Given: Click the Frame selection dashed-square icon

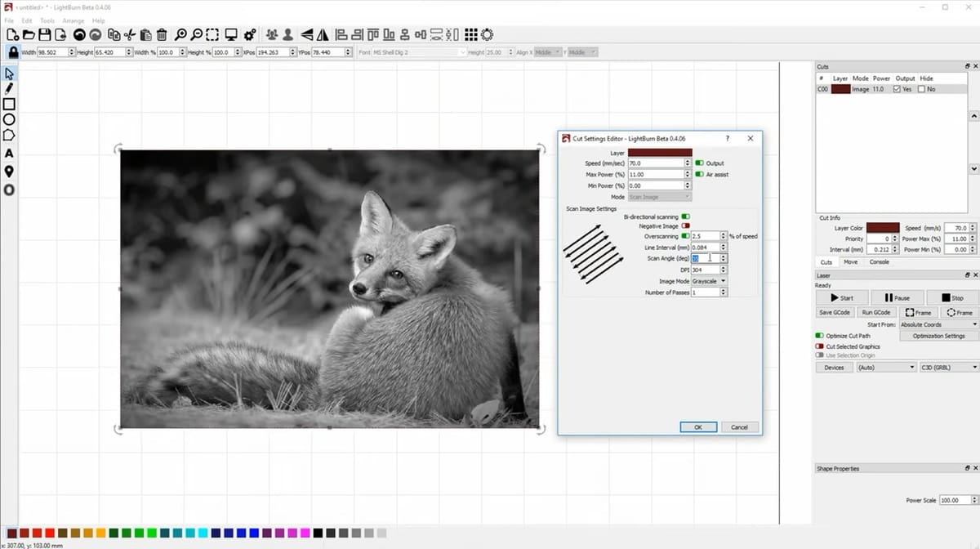Looking at the screenshot, I should click(212, 34).
